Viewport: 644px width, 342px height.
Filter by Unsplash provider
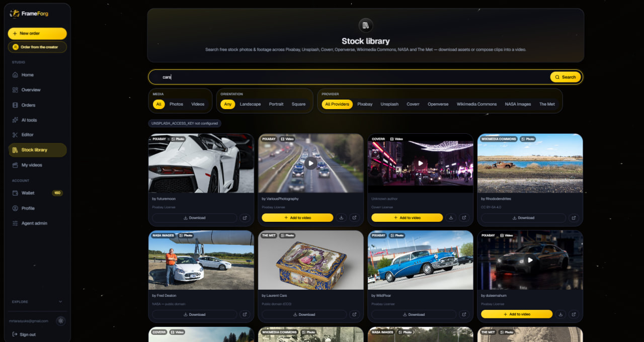(389, 104)
